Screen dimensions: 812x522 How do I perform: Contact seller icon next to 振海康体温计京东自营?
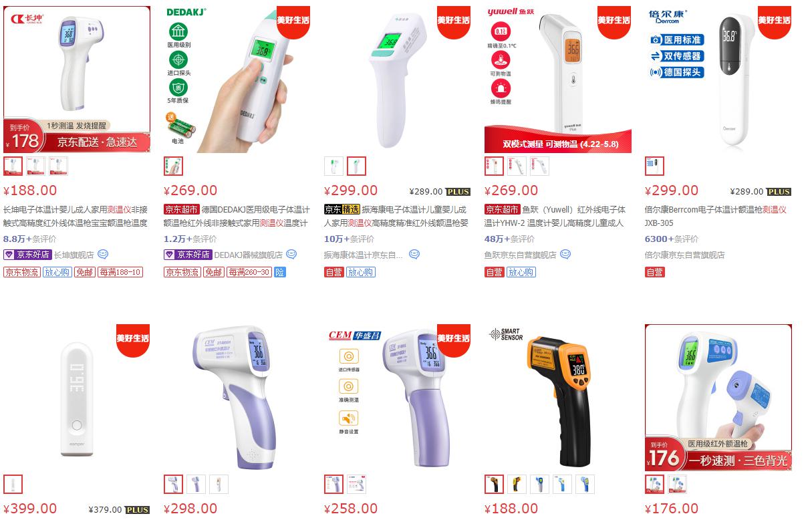(414, 254)
